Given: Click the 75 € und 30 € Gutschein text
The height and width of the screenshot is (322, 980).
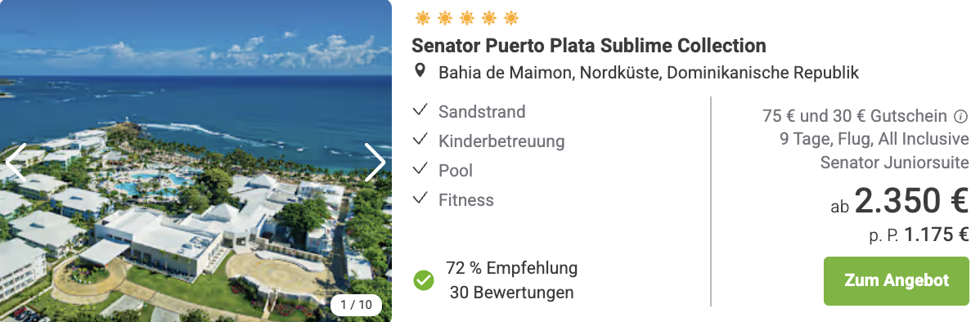Looking at the screenshot, I should coord(854,116).
